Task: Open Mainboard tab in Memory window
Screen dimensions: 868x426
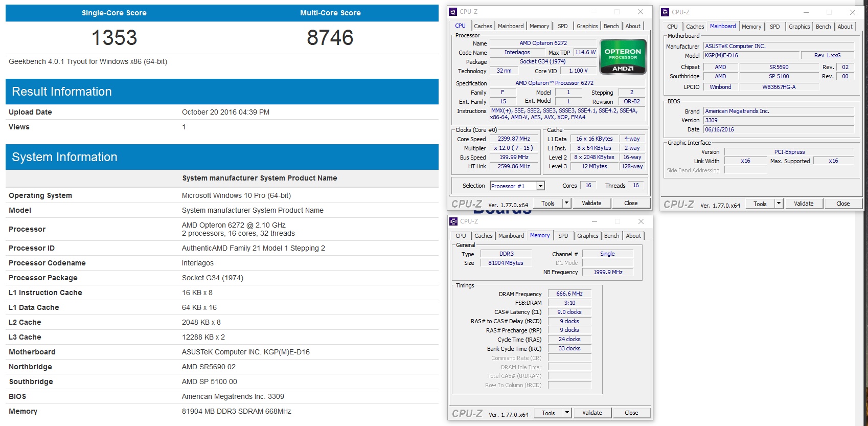Action: (511, 236)
